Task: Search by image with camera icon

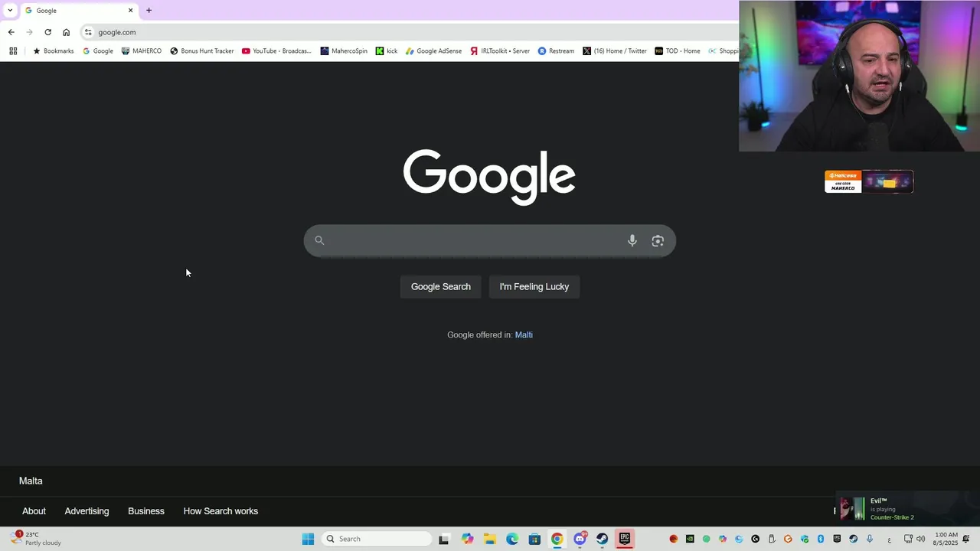Action: (x=658, y=241)
